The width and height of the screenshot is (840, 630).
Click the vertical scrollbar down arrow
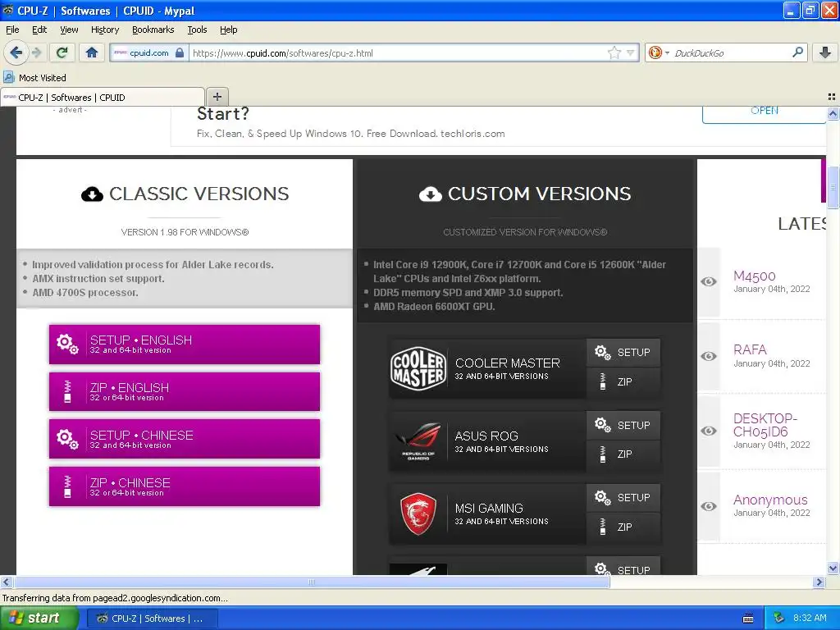[833, 568]
